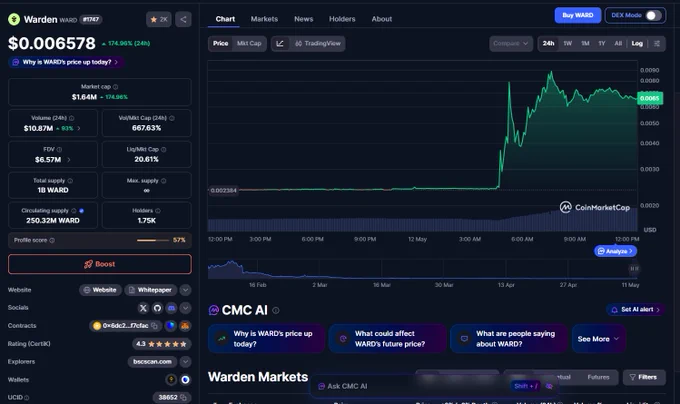Select the 1M chart range
Viewport: 680px width, 404px height.
coord(585,43)
